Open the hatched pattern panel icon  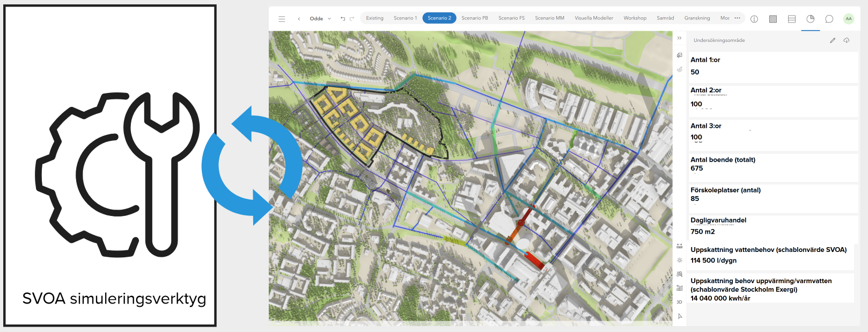[773, 19]
